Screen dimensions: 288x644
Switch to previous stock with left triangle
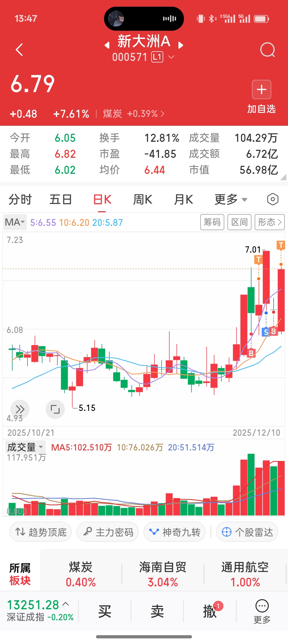pos(107,45)
